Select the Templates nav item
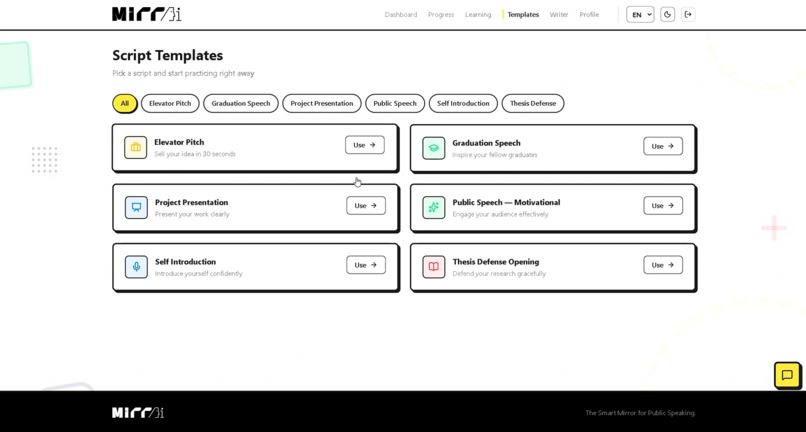Screen dimensions: 806x432 (523, 14)
